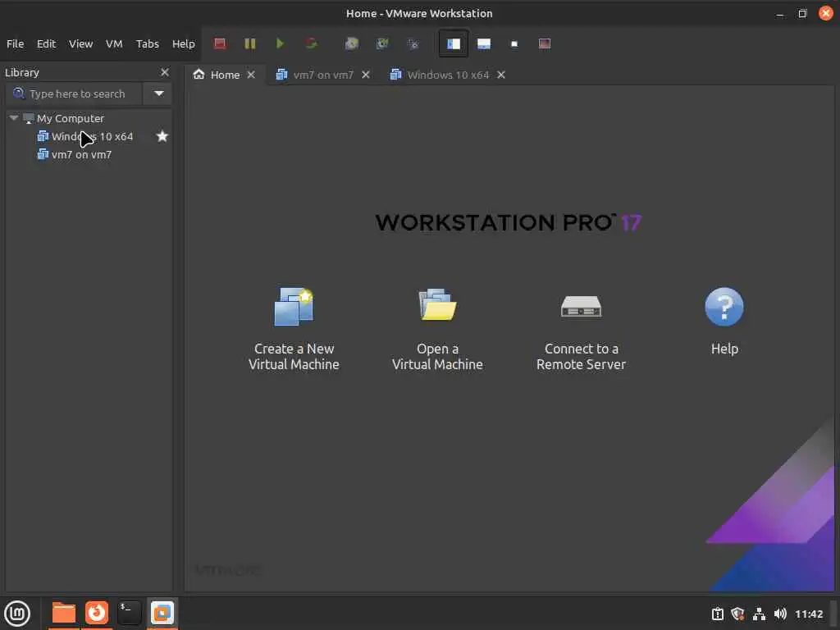Click the Unity mode toolbar icon
Image resolution: width=840 pixels, height=630 pixels.
[x=545, y=43]
